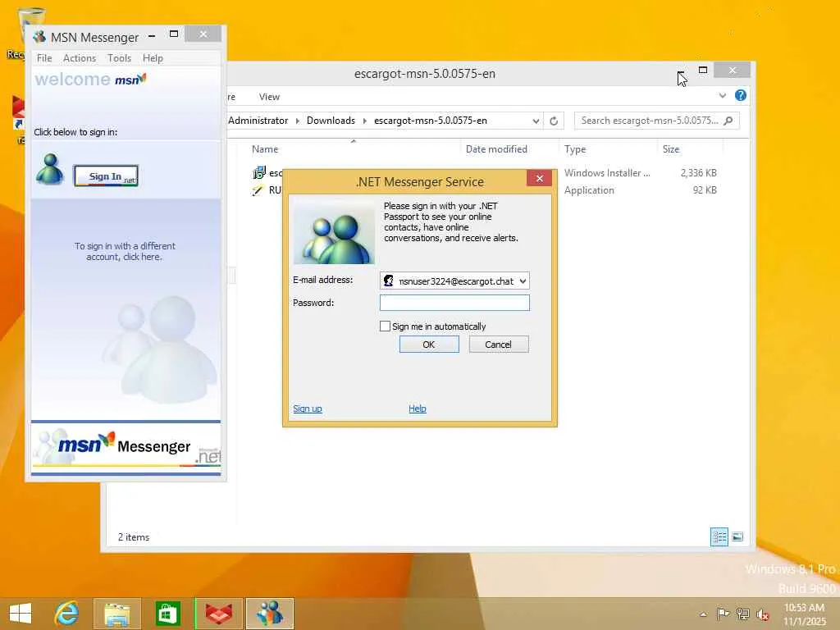Select the Downloads breadcrumb
This screenshot has width=840, height=630.
pyautogui.click(x=331, y=121)
